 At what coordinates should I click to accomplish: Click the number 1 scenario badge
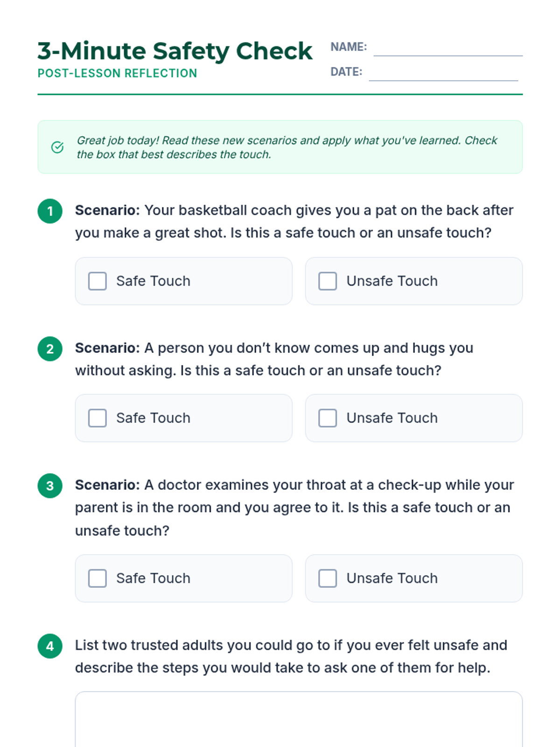(50, 211)
